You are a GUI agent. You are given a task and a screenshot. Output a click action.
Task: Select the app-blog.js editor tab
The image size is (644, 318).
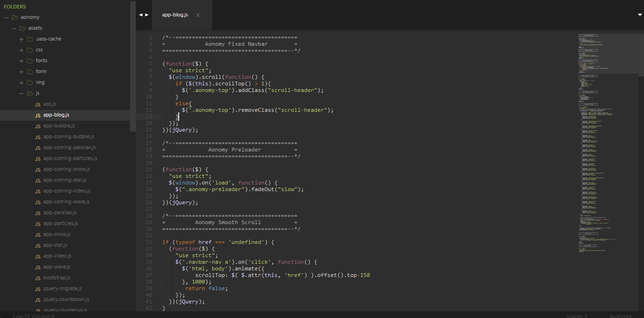coord(182,15)
